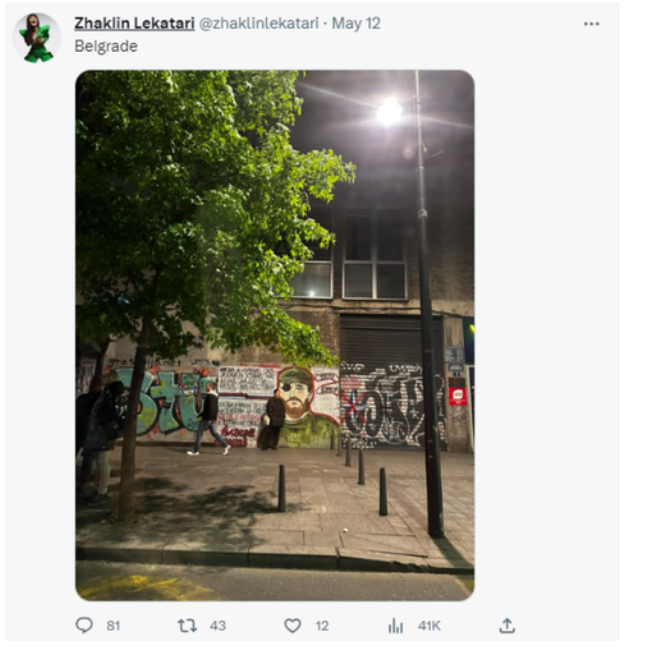Click the retweet arrows icon

tap(187, 625)
